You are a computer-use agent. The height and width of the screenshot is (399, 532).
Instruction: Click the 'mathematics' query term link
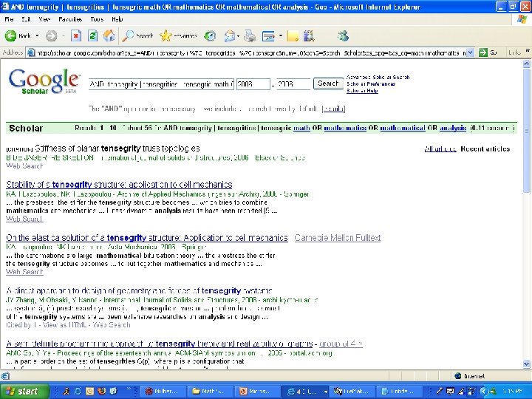click(x=345, y=128)
